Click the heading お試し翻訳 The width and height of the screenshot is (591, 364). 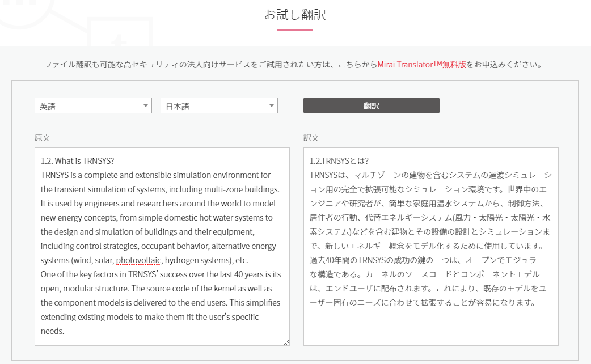tap(295, 15)
